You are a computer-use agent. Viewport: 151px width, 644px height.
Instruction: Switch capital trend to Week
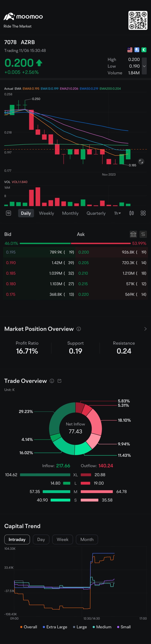coord(62,540)
